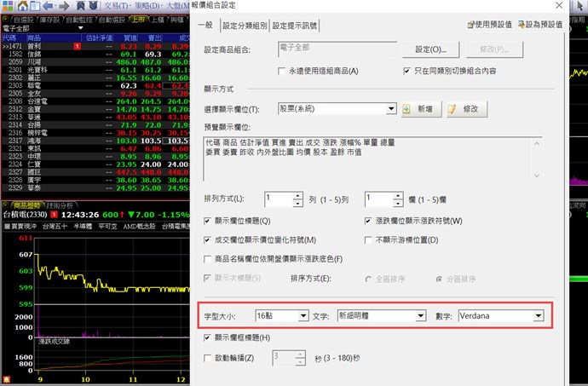
Task: Uncheck 只在同類別切換組合內容 checkbox
Action: tap(407, 71)
